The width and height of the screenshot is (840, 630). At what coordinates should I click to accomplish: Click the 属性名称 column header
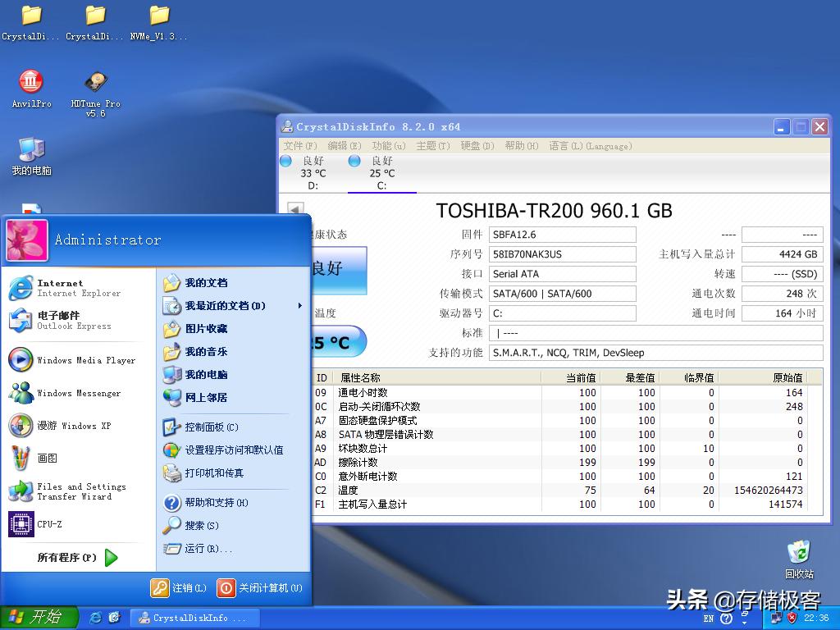[437, 377]
